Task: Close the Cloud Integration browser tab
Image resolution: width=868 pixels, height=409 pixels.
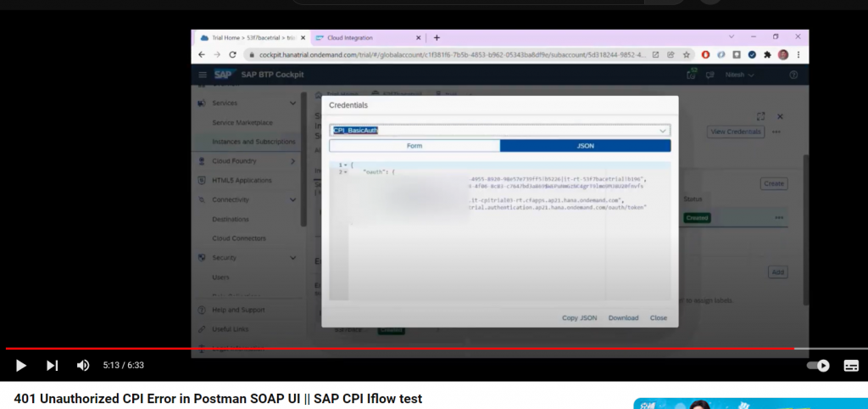Action: pyautogui.click(x=418, y=37)
